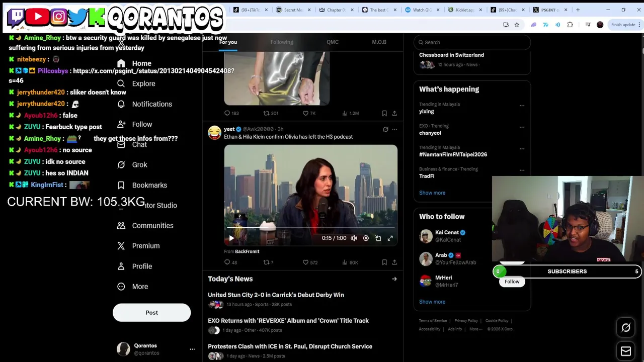The width and height of the screenshot is (644, 362).
Task: Show more under What's happening
Action: (432, 193)
